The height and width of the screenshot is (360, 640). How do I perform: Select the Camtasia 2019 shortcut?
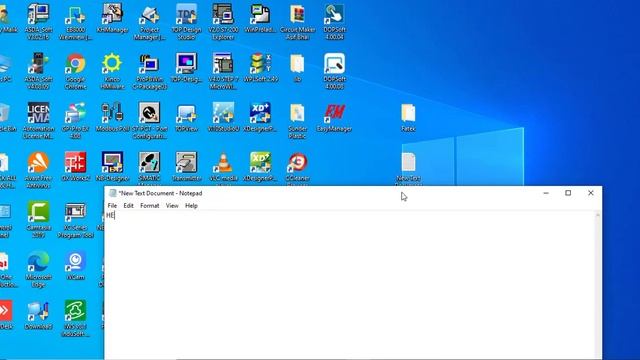(x=38, y=219)
